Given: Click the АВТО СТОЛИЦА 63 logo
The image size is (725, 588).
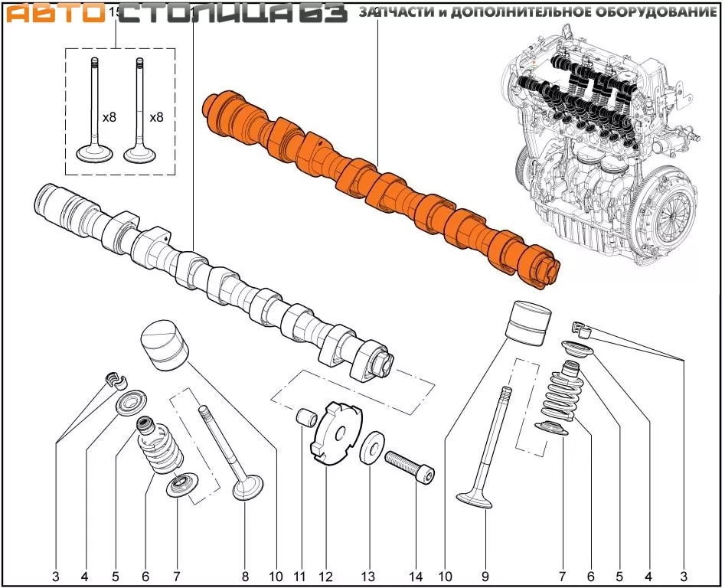Looking at the screenshot, I should pos(177,13).
